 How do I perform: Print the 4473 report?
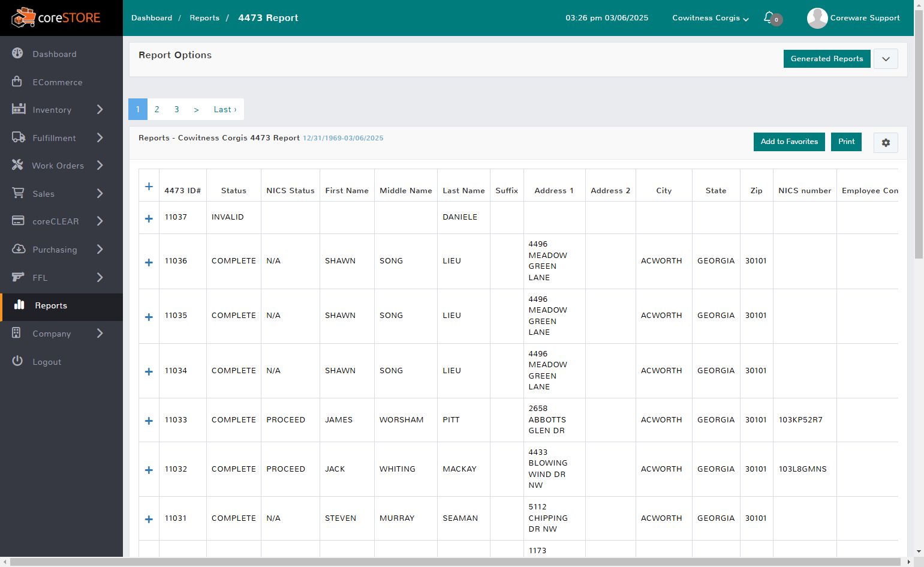[846, 142]
